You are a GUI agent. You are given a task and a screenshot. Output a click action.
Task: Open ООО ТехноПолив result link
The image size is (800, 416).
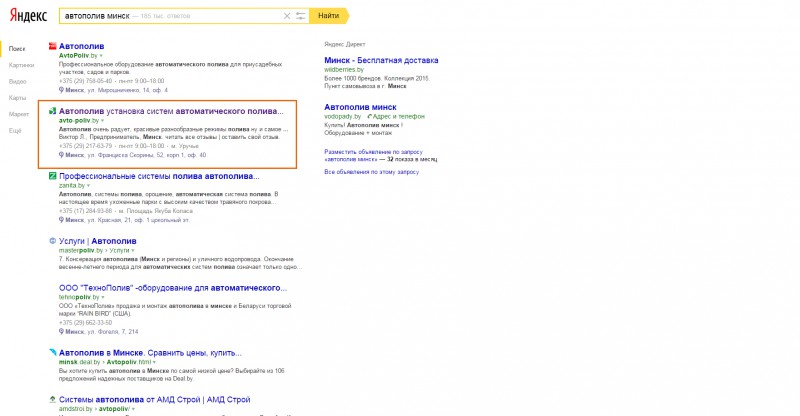173,287
